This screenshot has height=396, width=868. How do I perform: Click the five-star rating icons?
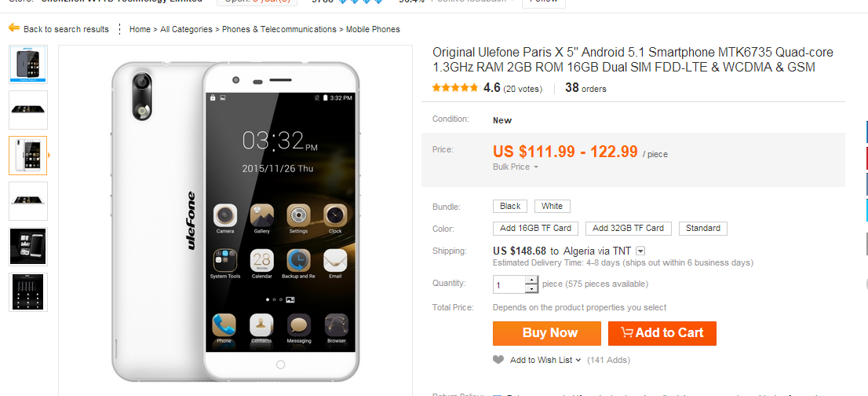point(455,87)
